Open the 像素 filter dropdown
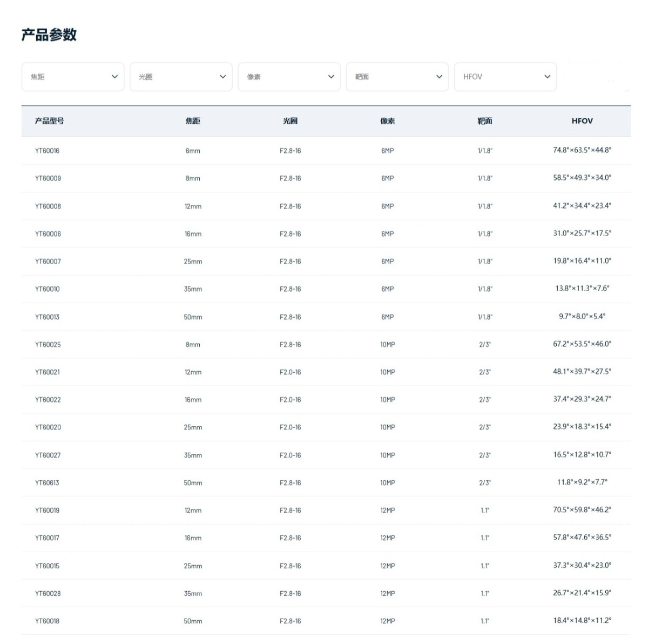The height and width of the screenshot is (644, 655). [x=289, y=77]
